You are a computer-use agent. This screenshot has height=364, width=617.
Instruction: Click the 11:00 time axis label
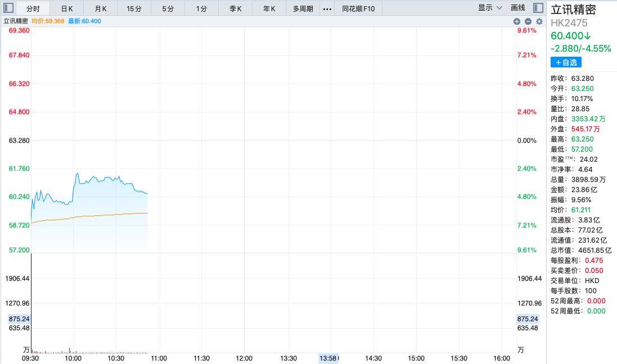(x=159, y=358)
